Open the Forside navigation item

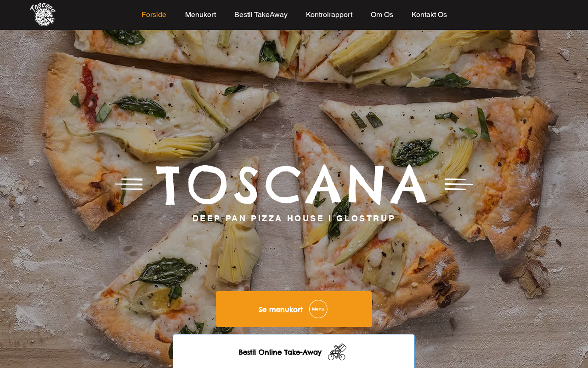(x=154, y=15)
